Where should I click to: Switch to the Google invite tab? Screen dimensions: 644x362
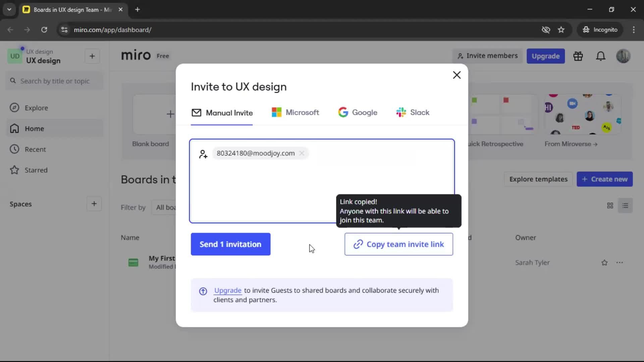pyautogui.click(x=358, y=113)
